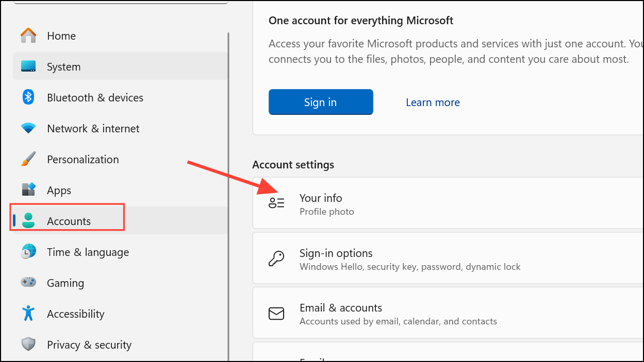
Task: Select the Accounts category label
Action: (69, 221)
